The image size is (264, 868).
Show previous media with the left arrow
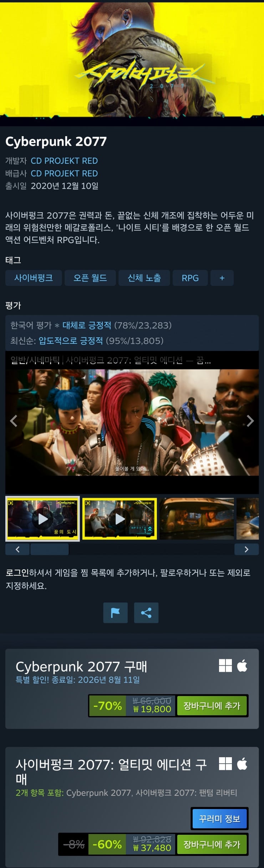click(x=14, y=421)
